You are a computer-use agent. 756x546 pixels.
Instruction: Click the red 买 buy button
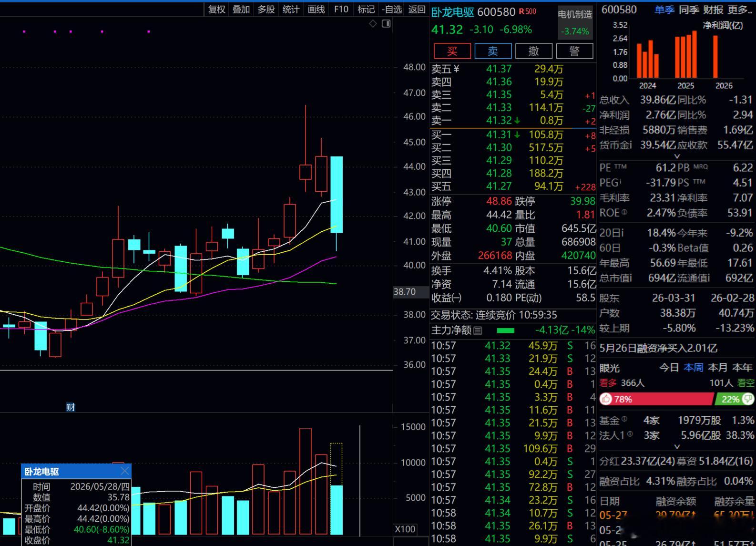pyautogui.click(x=452, y=51)
